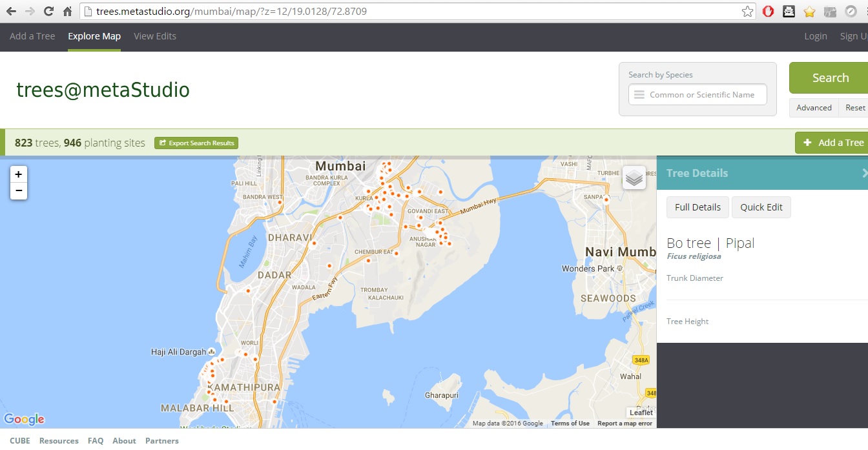The height and width of the screenshot is (450, 868).
Task: Go back using the browser back arrow
Action: pos(11,12)
